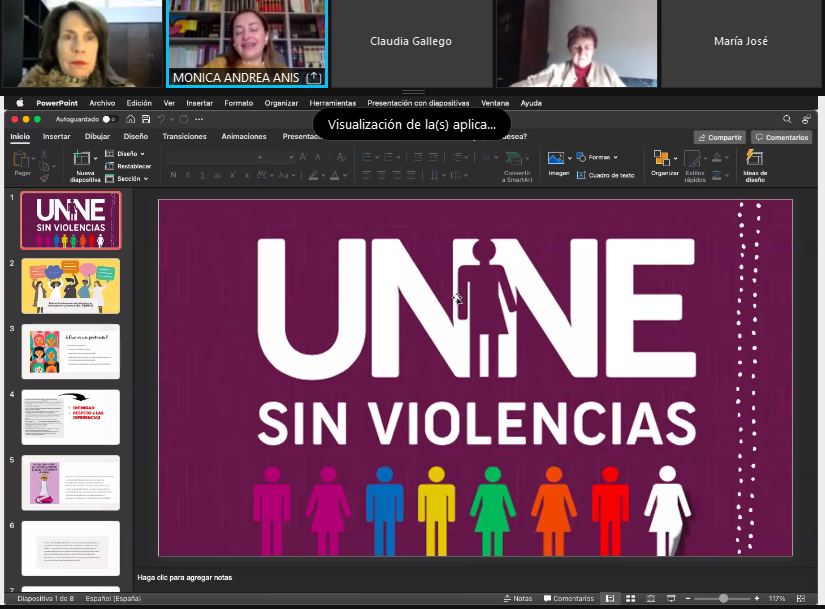
Task: Click the Nueva diapositiva icon
Action: [x=82, y=157]
